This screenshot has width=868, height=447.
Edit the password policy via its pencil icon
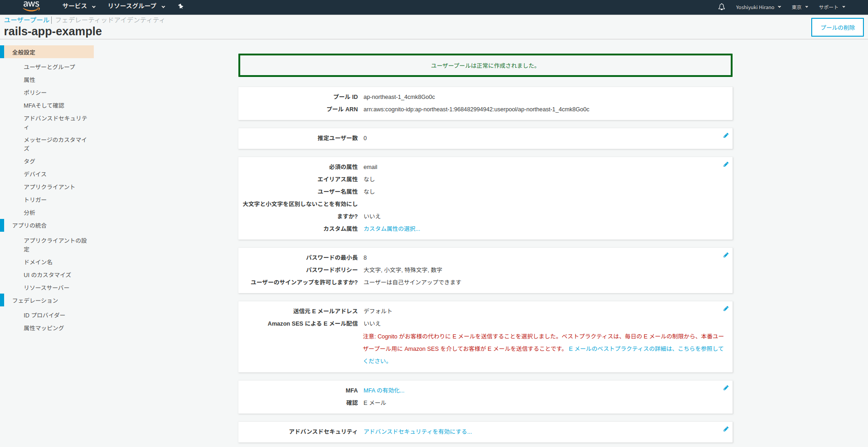click(x=726, y=255)
